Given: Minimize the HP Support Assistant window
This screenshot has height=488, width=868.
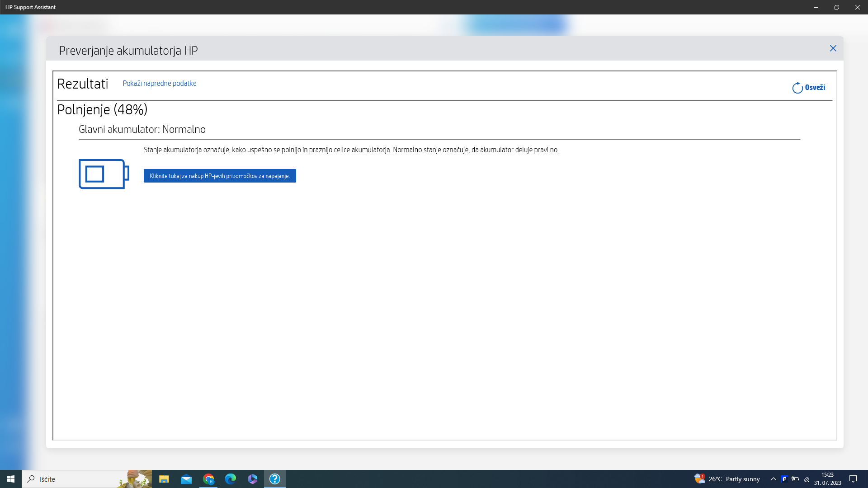Looking at the screenshot, I should 816,7.
